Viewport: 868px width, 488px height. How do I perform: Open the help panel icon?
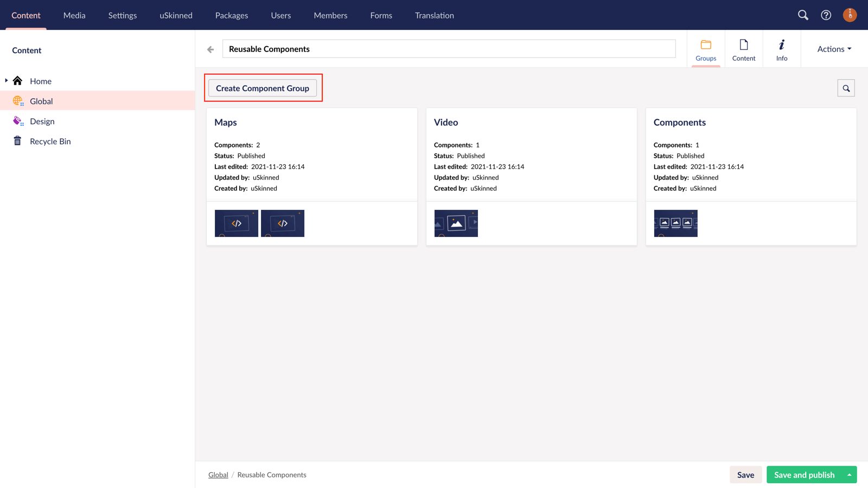pyautogui.click(x=826, y=15)
